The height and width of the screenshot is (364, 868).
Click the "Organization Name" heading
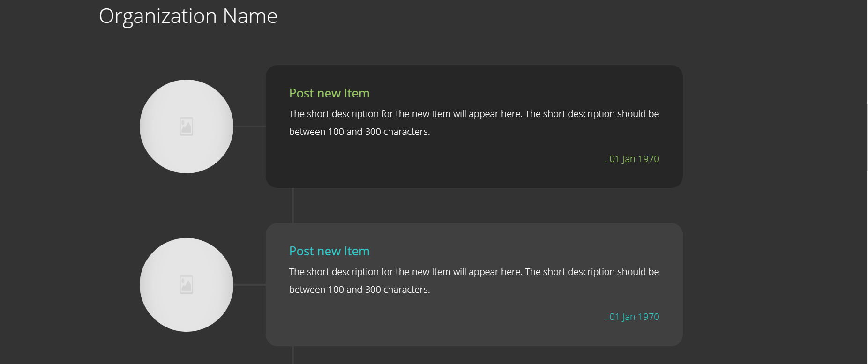tap(188, 16)
